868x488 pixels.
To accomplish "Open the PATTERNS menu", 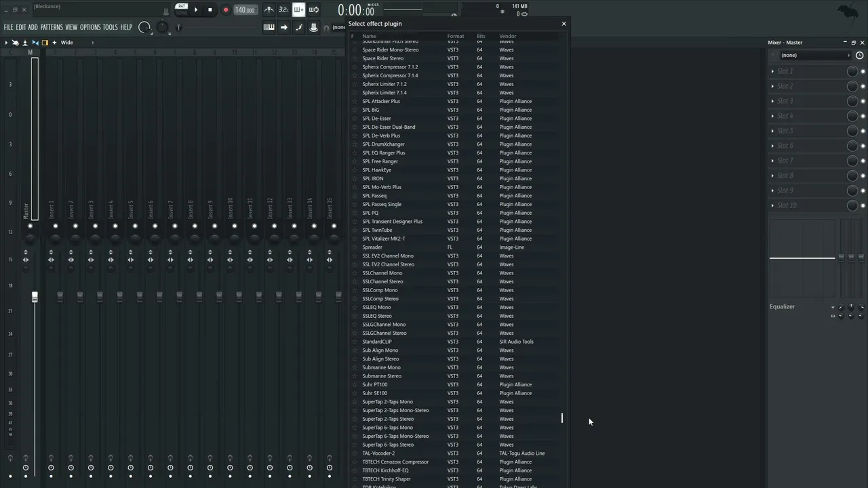I will pyautogui.click(x=52, y=27).
